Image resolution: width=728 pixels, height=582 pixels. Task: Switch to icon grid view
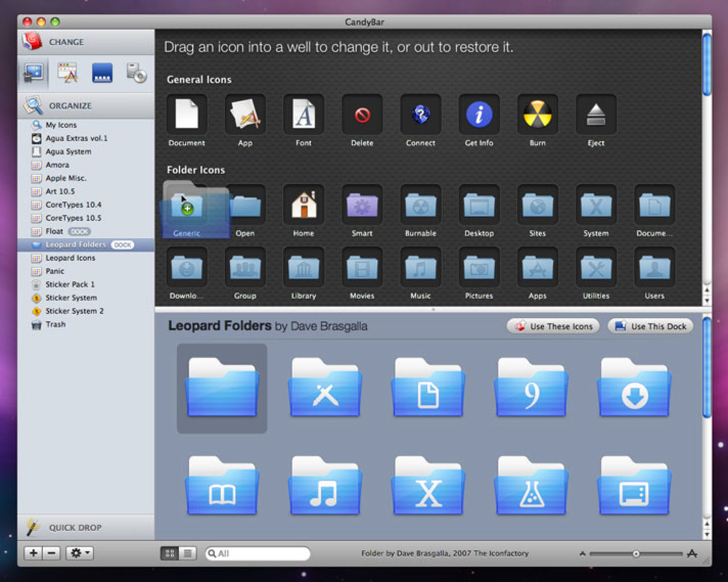tap(169, 553)
